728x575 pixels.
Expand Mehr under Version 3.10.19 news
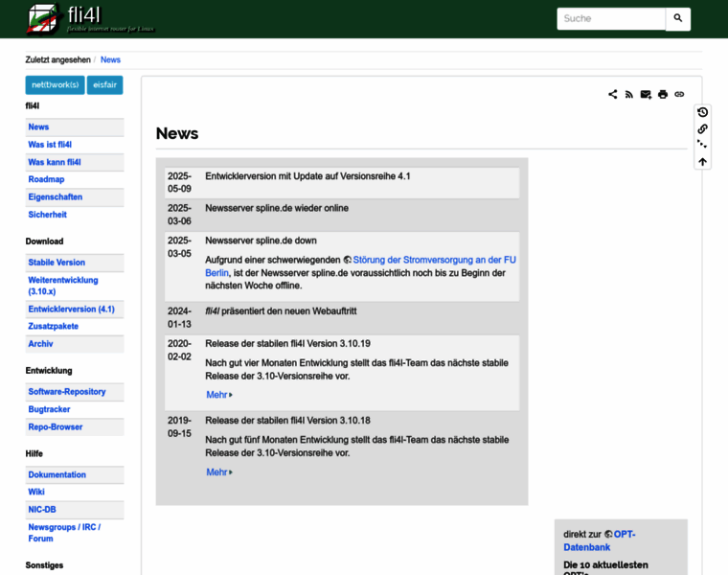point(219,395)
